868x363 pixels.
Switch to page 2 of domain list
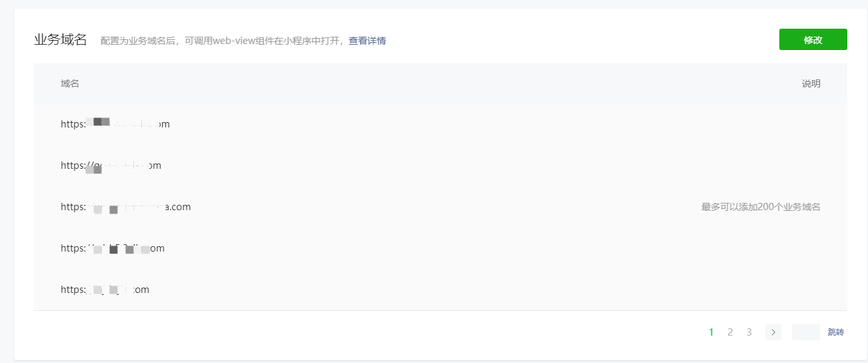coord(730,332)
